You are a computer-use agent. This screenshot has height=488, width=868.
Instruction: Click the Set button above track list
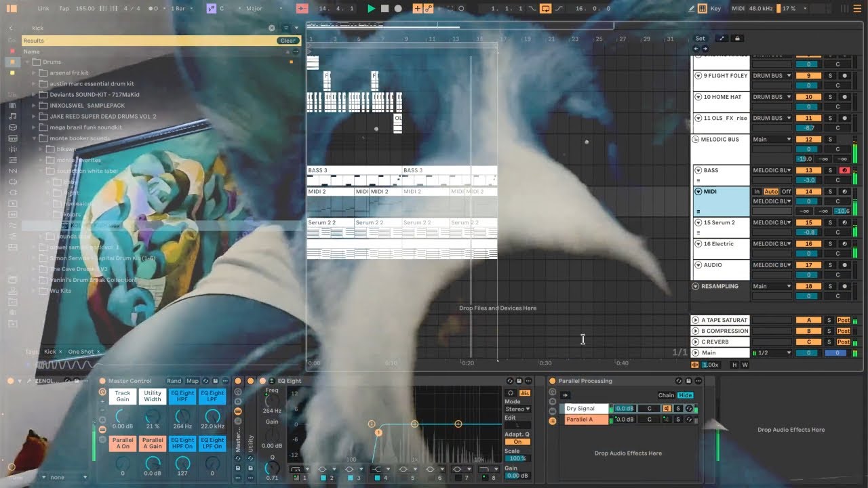[x=700, y=39]
